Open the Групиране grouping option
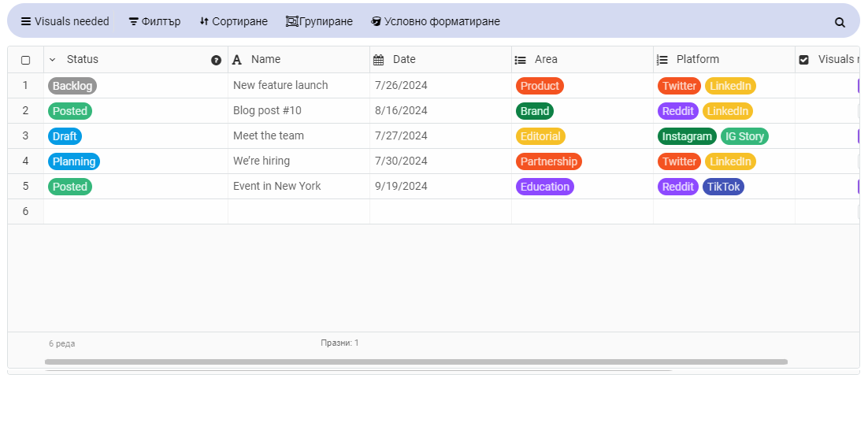 coord(320,21)
